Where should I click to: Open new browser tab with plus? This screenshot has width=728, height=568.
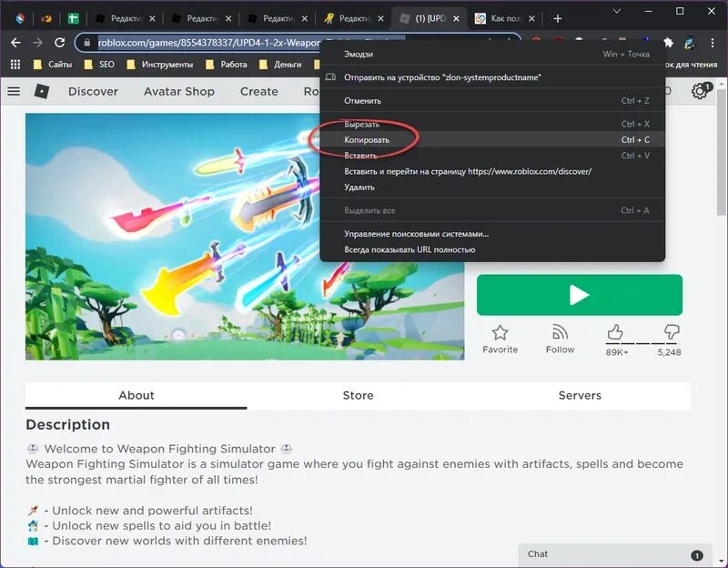point(558,18)
